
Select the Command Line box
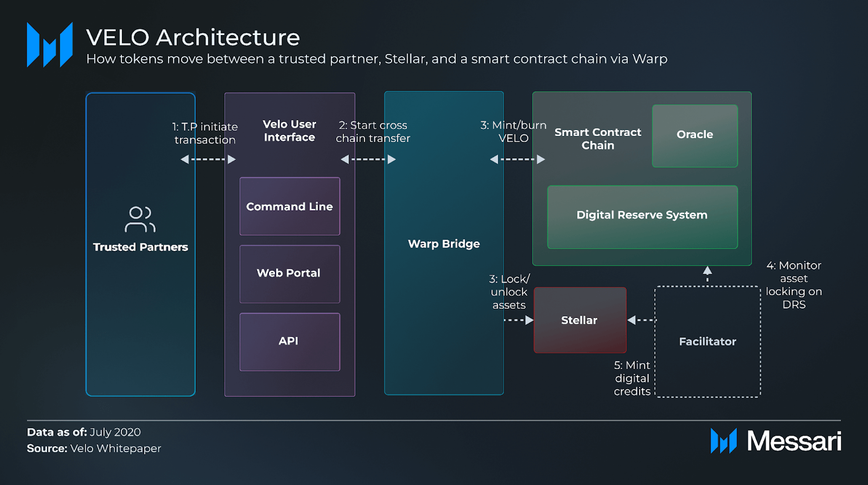pos(289,206)
